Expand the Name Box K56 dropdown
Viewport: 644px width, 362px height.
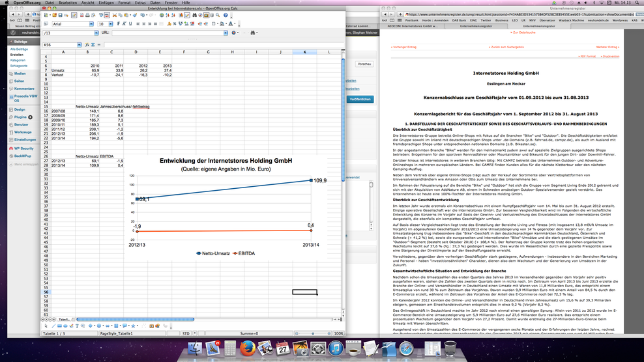[x=79, y=45]
